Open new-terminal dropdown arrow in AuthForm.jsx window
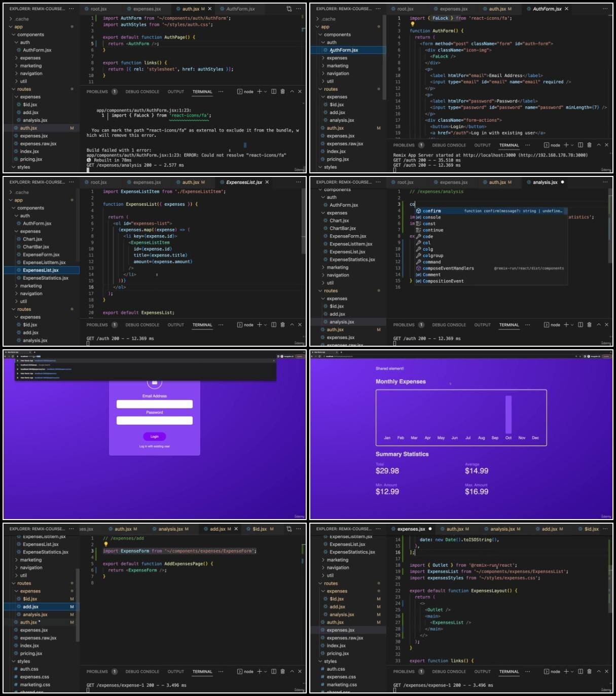616x696 pixels. [572, 145]
